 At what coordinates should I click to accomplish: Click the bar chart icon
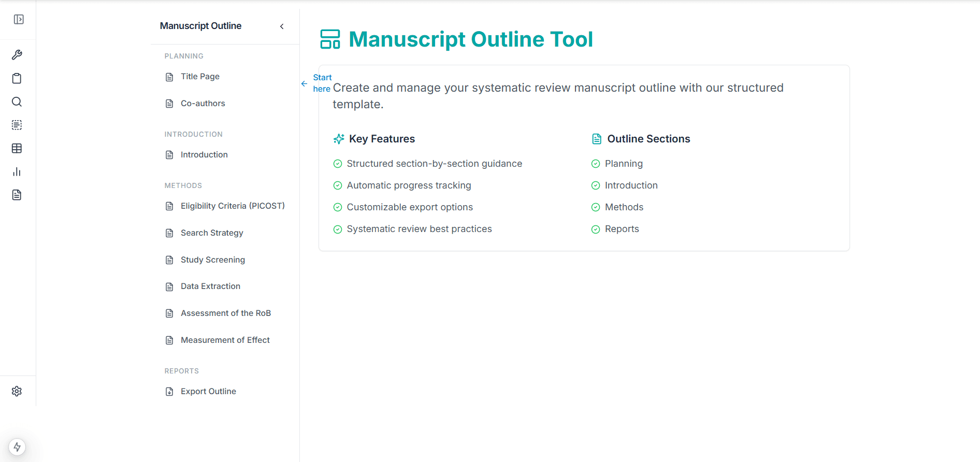(x=17, y=171)
